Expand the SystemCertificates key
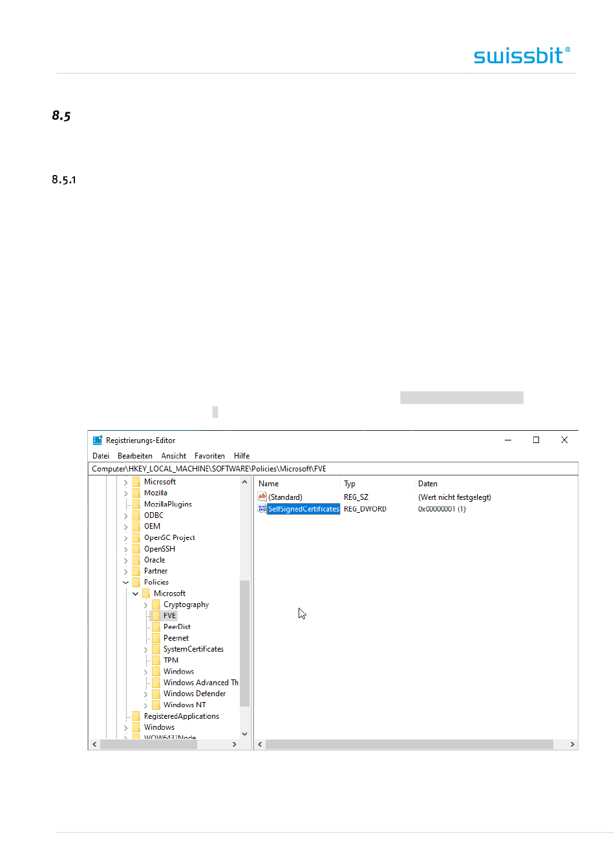Image resolution: width=614 pixels, height=868 pixels. click(145, 650)
